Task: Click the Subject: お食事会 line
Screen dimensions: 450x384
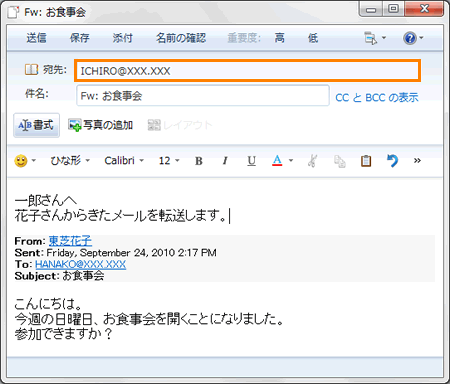Action: 59,276
